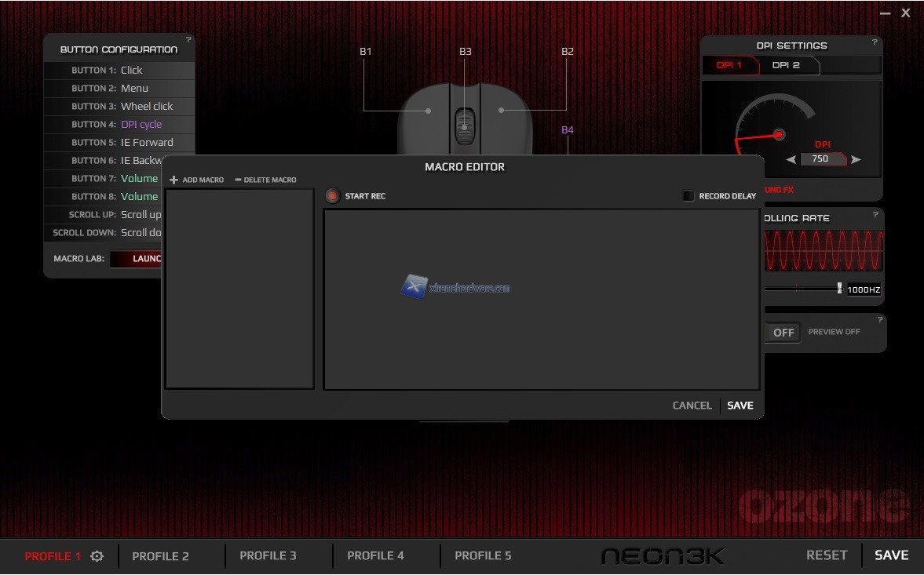Image resolution: width=924 pixels, height=575 pixels.
Task: Switch to Profile 5
Action: point(483,556)
